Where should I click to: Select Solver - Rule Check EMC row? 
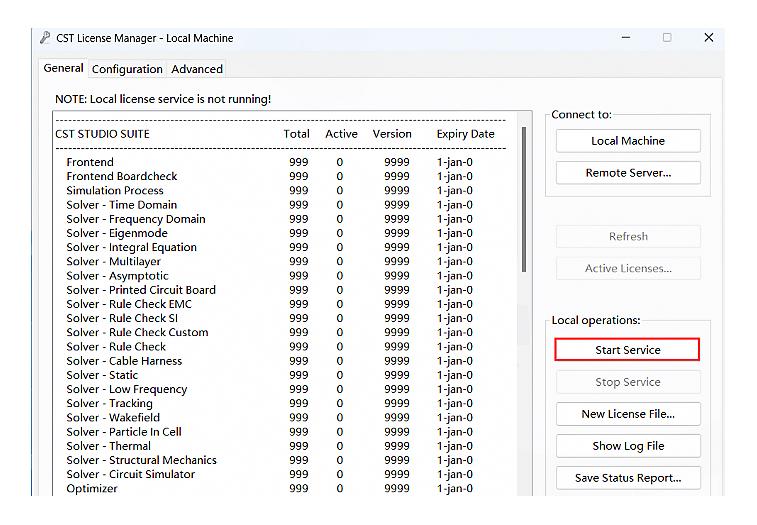point(269,304)
